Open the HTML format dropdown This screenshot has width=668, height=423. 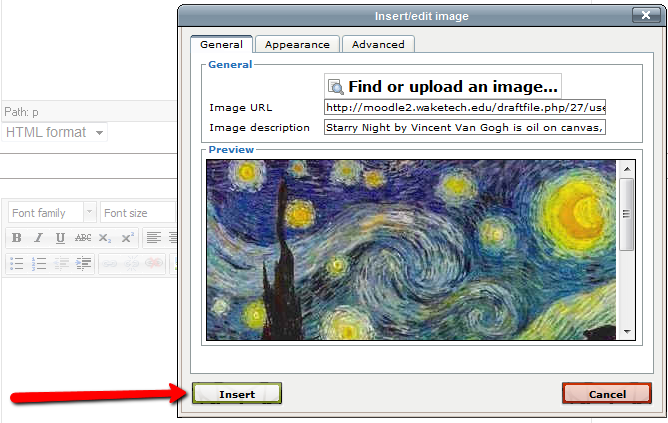click(x=55, y=132)
